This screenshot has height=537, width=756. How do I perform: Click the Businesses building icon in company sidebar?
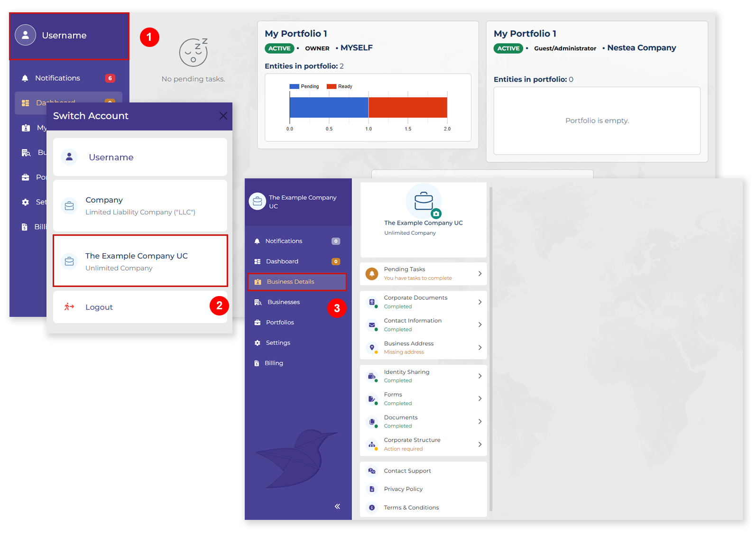tap(258, 302)
